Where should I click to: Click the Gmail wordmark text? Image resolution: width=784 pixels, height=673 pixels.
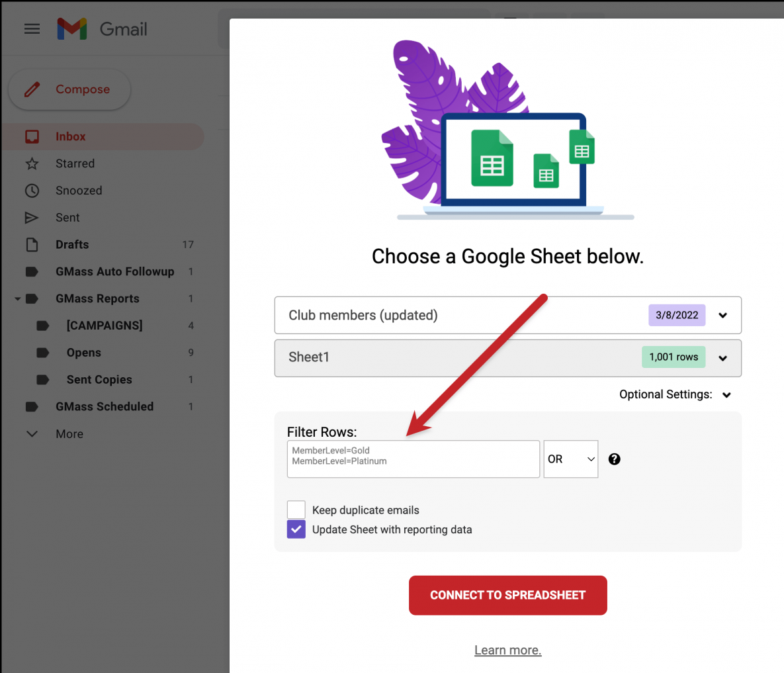(124, 30)
